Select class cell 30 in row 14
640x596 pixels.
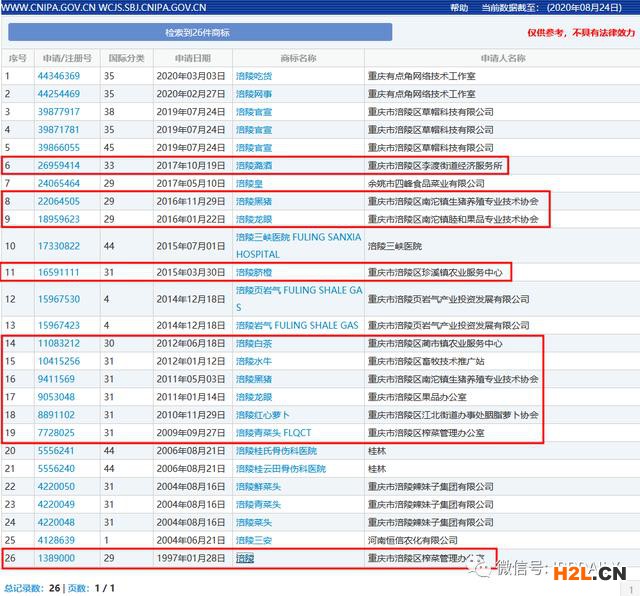tap(109, 344)
